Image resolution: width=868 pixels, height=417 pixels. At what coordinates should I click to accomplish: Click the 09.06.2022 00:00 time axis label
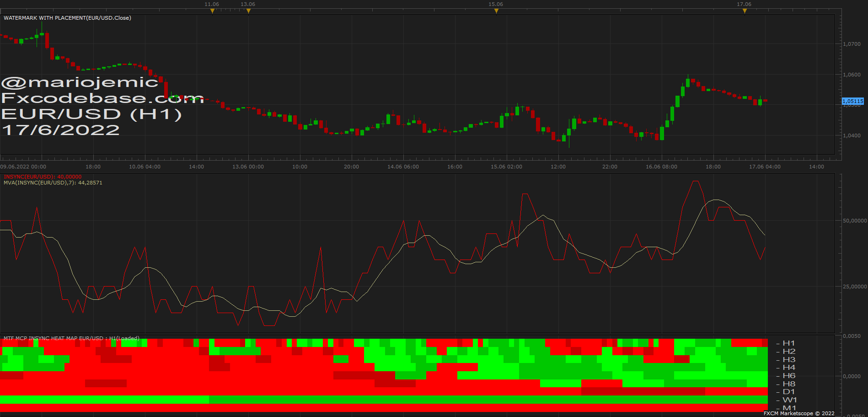(23, 167)
